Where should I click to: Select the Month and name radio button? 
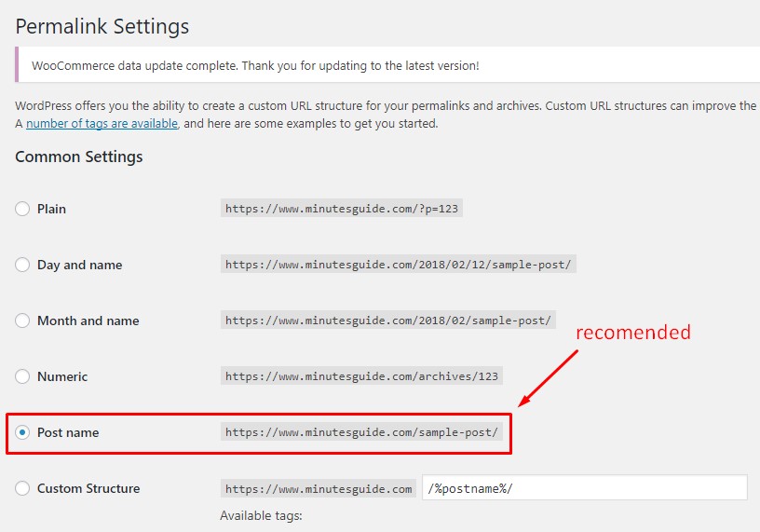[x=22, y=321]
